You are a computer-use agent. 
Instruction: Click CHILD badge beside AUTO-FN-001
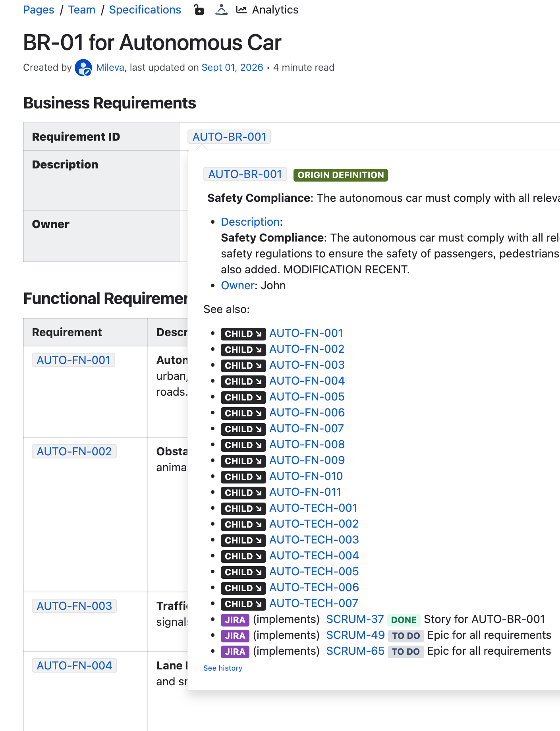(243, 334)
